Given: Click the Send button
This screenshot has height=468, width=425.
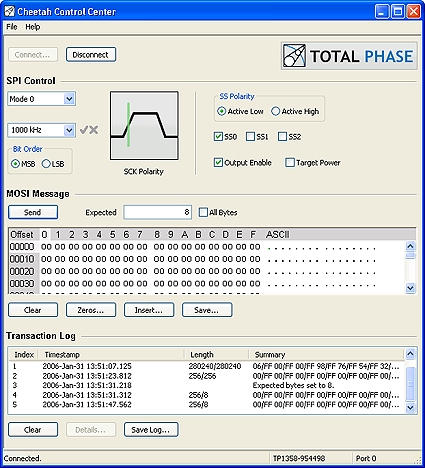Looking at the screenshot, I should (33, 212).
